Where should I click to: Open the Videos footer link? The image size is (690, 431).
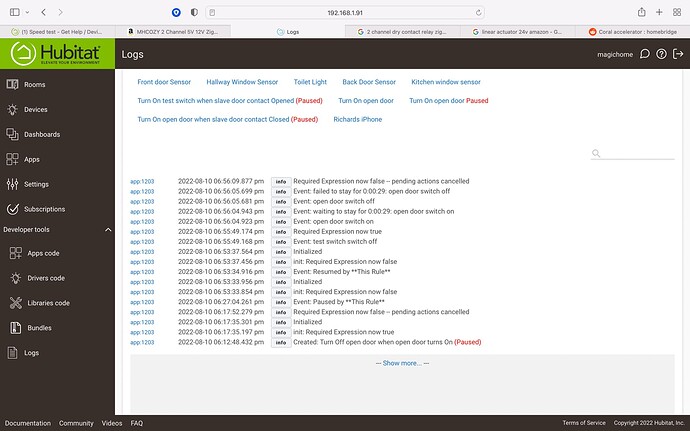[x=112, y=423]
